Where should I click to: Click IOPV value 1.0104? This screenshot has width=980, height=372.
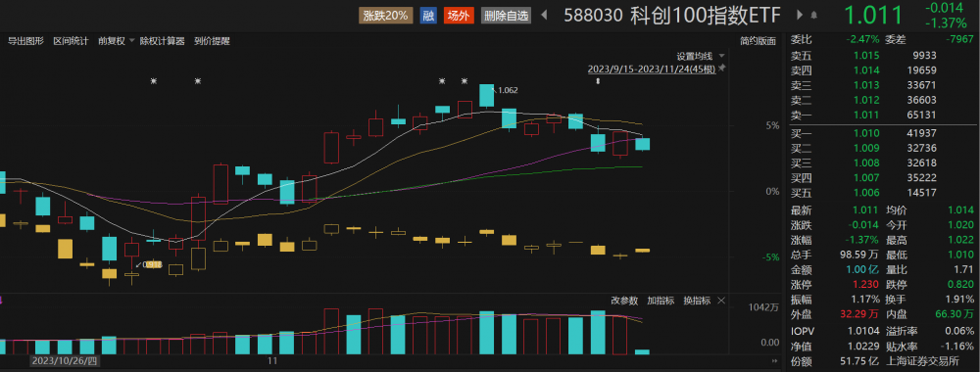863,331
